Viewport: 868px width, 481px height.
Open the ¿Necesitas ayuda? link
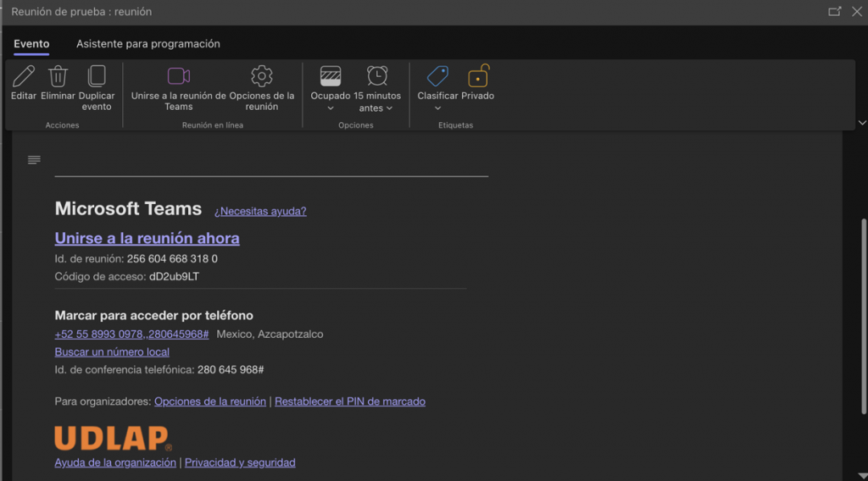pos(260,211)
